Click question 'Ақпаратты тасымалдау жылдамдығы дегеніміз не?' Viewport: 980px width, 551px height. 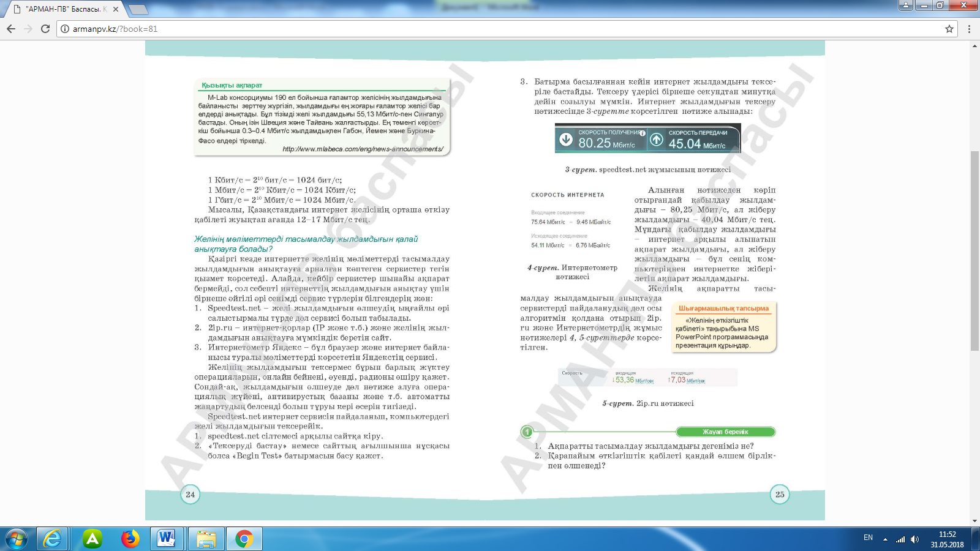(x=651, y=446)
